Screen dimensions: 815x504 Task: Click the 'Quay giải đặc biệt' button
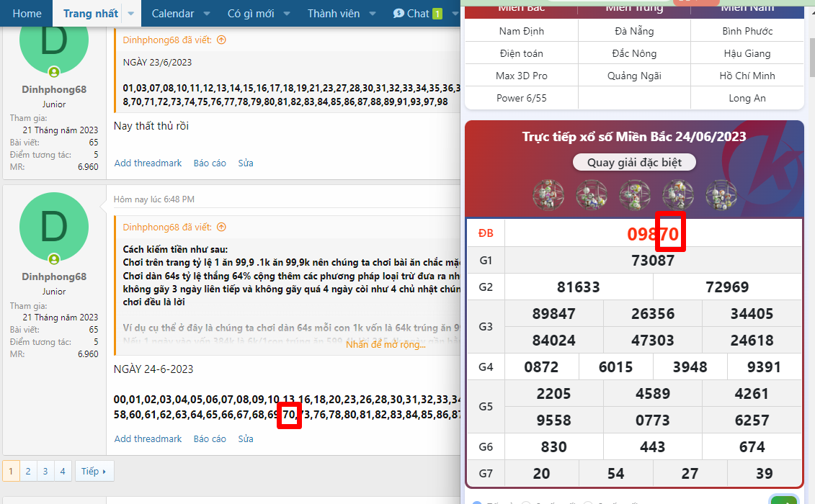click(x=634, y=163)
